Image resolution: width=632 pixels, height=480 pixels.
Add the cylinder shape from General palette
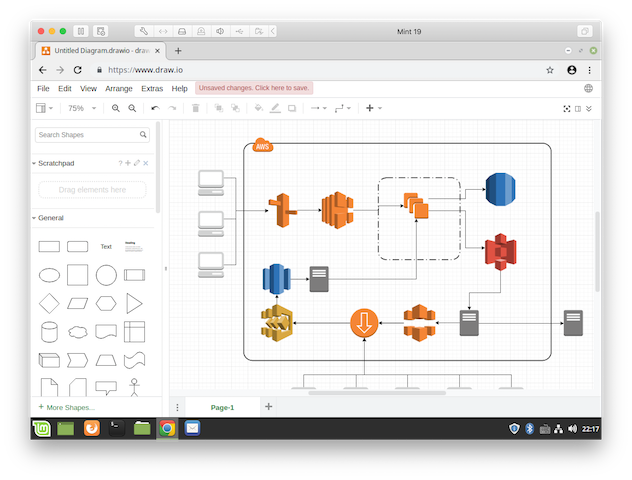click(48, 331)
